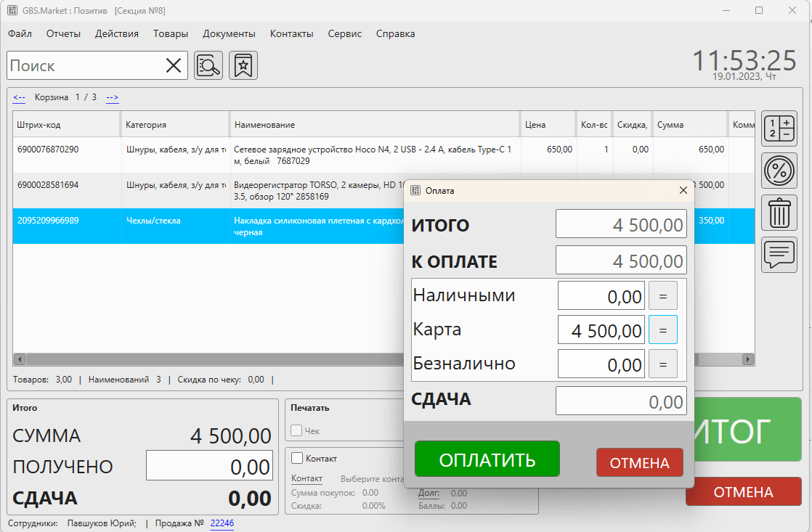
Task: Open the Сервис menu
Action: 344,33
